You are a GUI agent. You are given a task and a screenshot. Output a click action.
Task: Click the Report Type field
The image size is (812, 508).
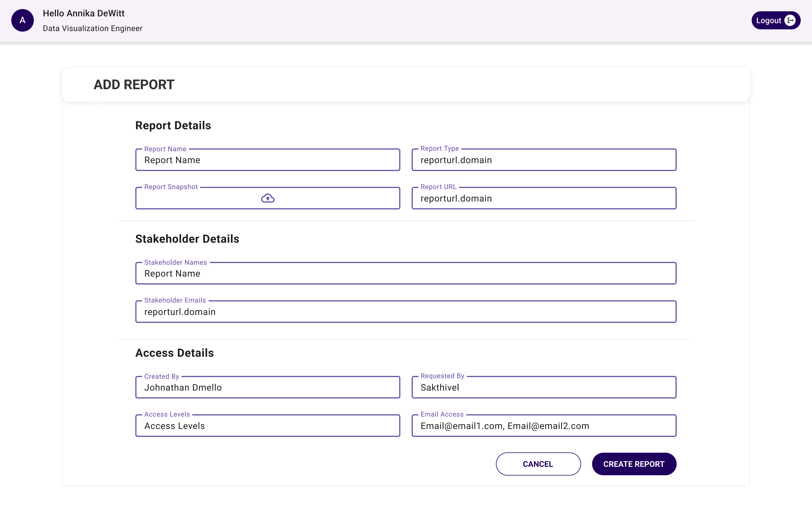pos(544,160)
